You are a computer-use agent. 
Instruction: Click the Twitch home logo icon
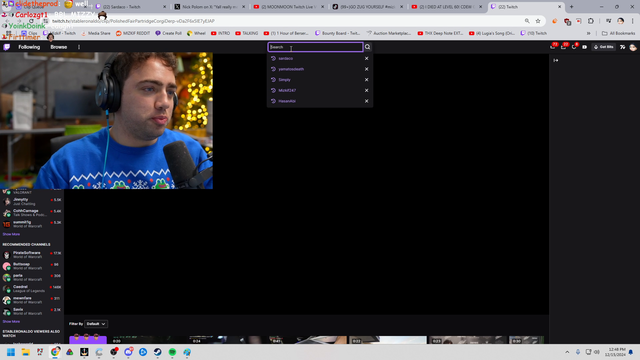(x=7, y=47)
